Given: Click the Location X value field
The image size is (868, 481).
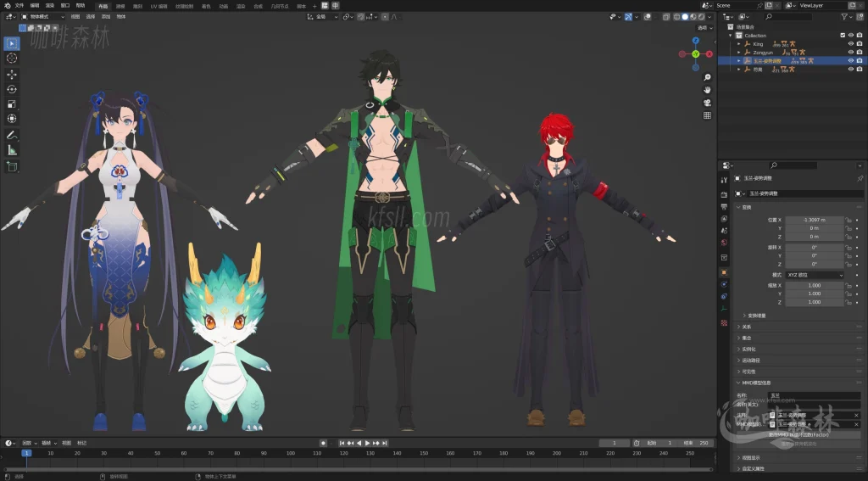Looking at the screenshot, I should (815, 220).
